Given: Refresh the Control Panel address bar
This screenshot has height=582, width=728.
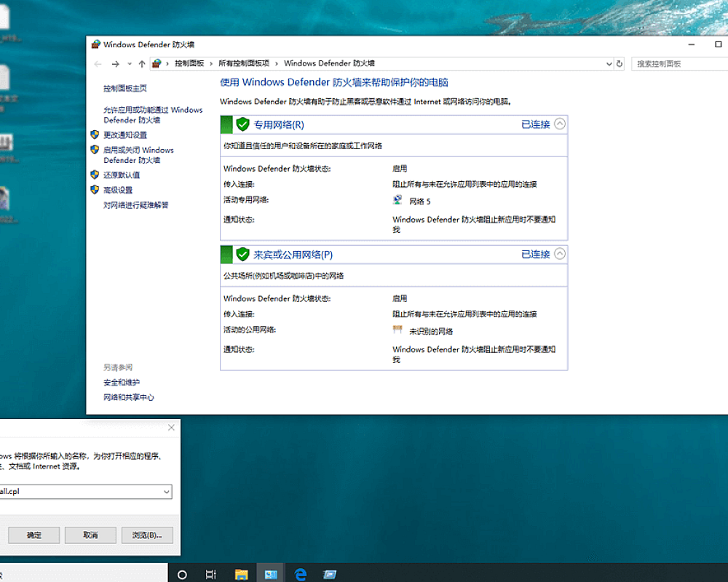Looking at the screenshot, I should [620, 64].
